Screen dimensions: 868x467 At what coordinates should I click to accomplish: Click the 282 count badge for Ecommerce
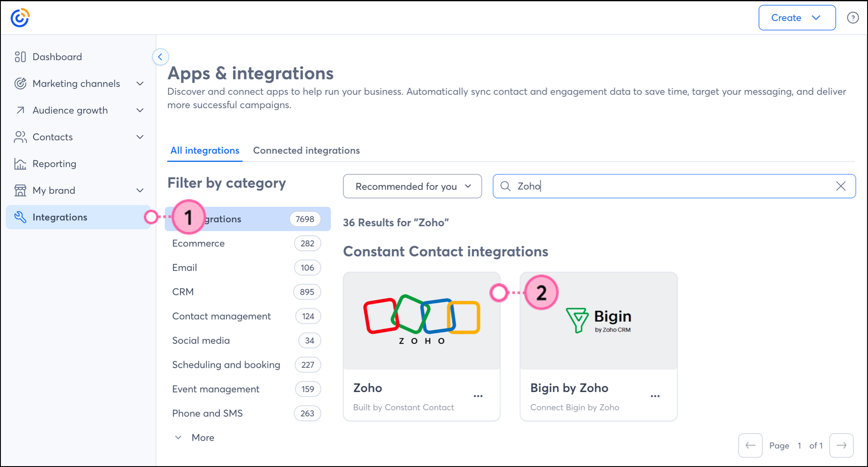coord(308,243)
